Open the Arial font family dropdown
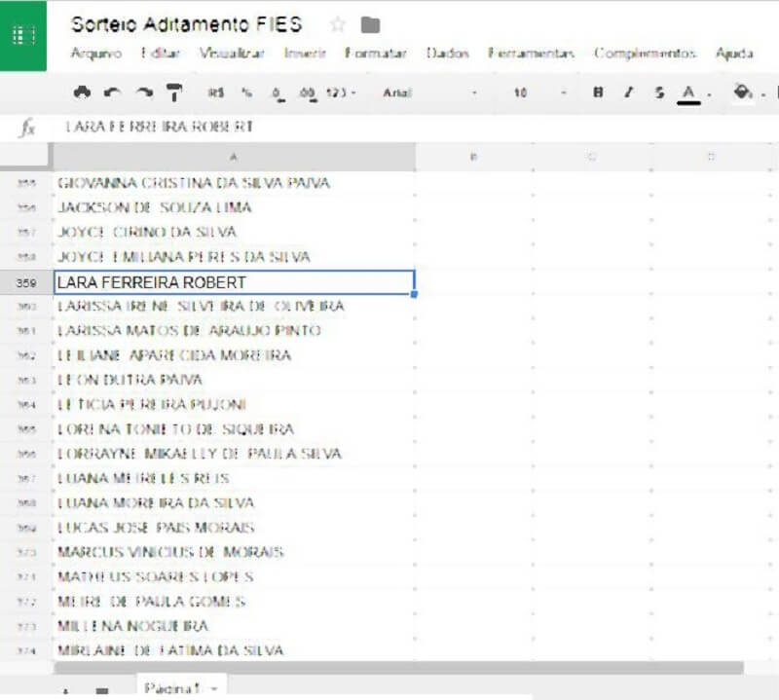The height and width of the screenshot is (700, 779). pos(428,92)
